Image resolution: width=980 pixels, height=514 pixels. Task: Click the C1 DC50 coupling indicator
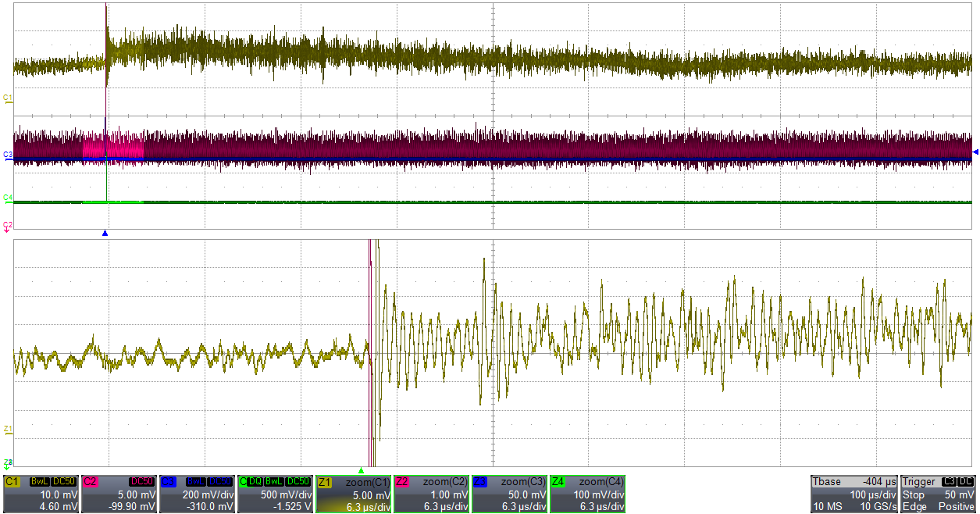coord(64,482)
